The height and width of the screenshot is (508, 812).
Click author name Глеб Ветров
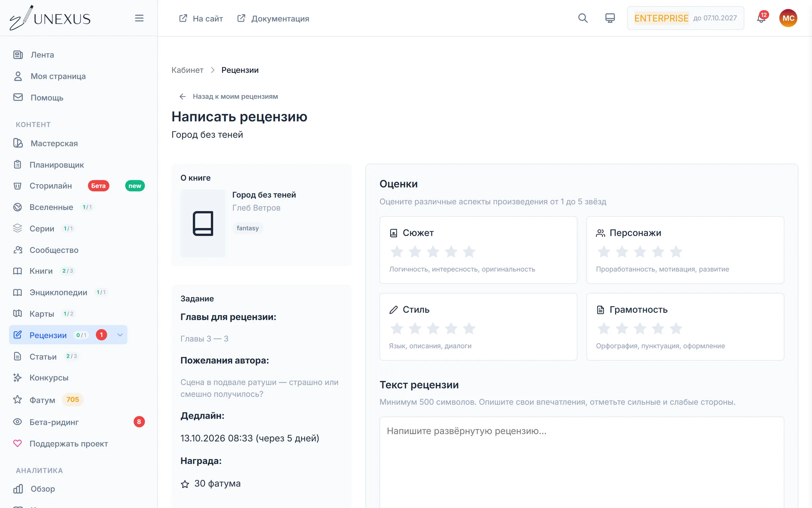pyautogui.click(x=256, y=208)
